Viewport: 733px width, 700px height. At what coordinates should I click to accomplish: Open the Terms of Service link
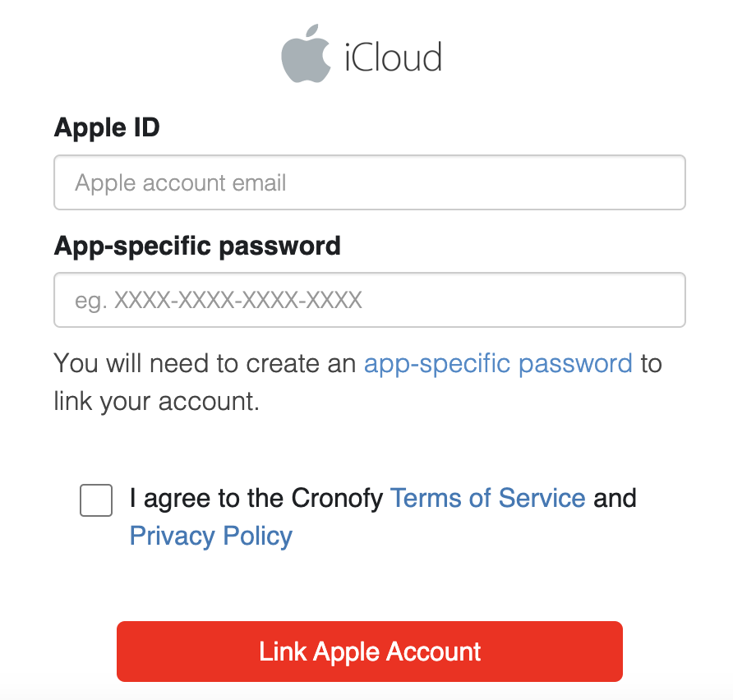coord(487,498)
